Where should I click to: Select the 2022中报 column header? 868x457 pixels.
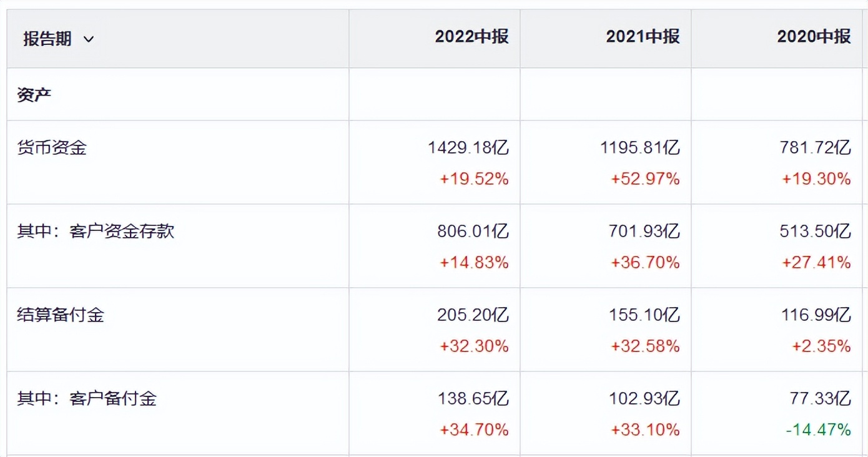pos(471,37)
